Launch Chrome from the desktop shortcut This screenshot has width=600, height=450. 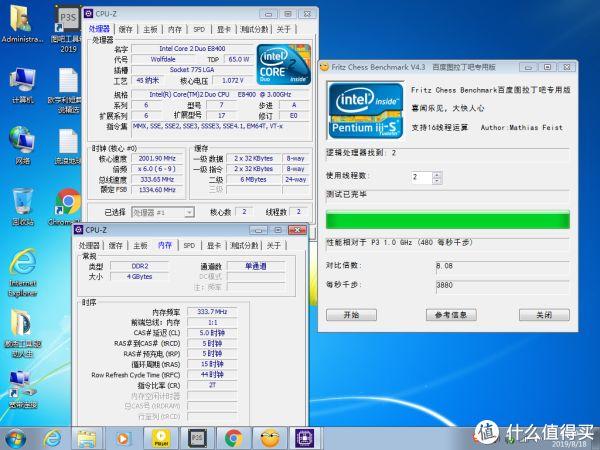[67, 207]
